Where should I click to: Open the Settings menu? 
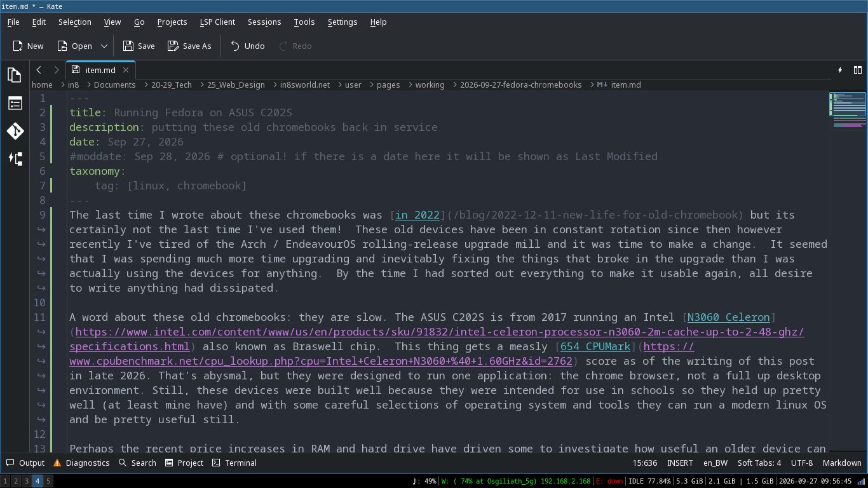[x=342, y=22]
